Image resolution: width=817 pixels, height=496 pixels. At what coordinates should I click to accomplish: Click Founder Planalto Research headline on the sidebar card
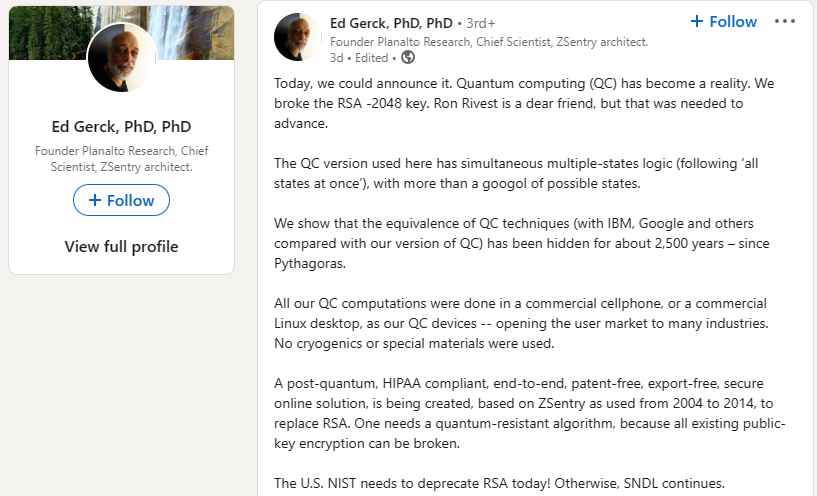pyautogui.click(x=121, y=159)
